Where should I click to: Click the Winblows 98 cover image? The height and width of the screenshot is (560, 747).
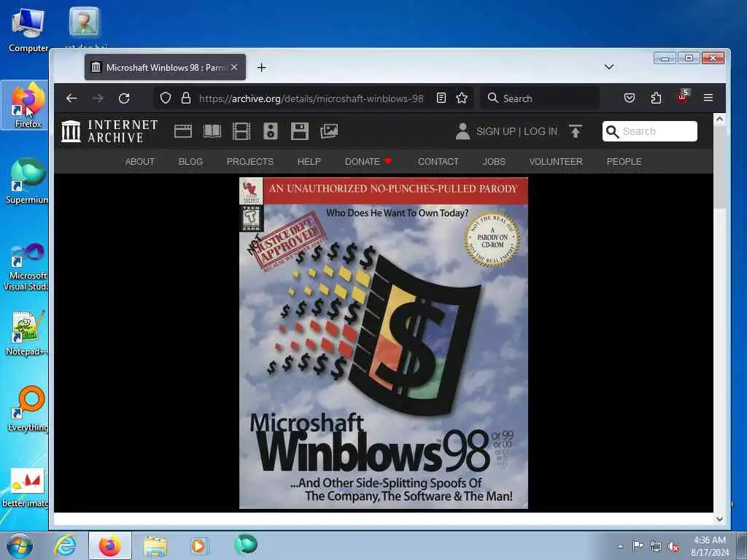click(384, 343)
